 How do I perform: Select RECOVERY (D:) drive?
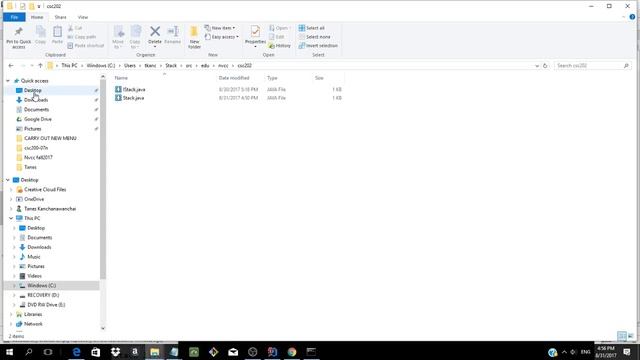(x=43, y=295)
